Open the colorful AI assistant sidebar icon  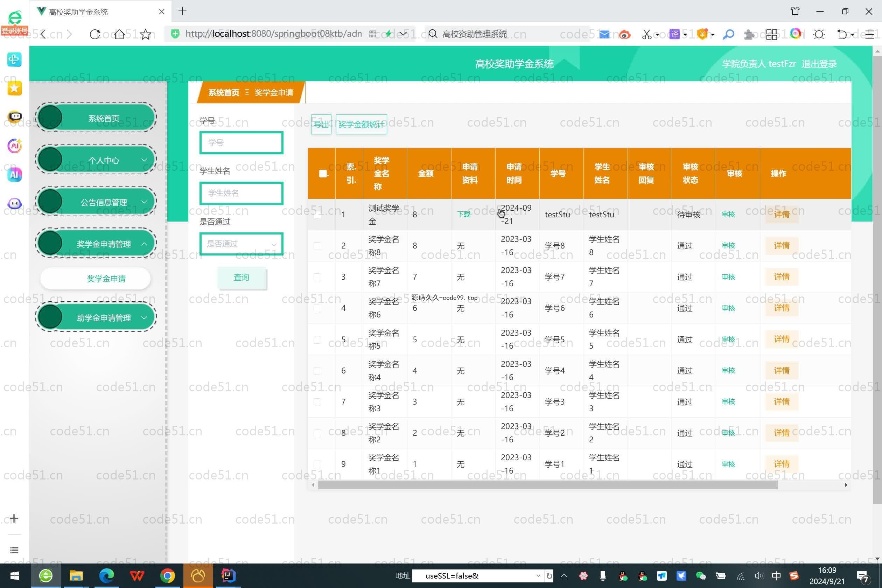(x=14, y=146)
